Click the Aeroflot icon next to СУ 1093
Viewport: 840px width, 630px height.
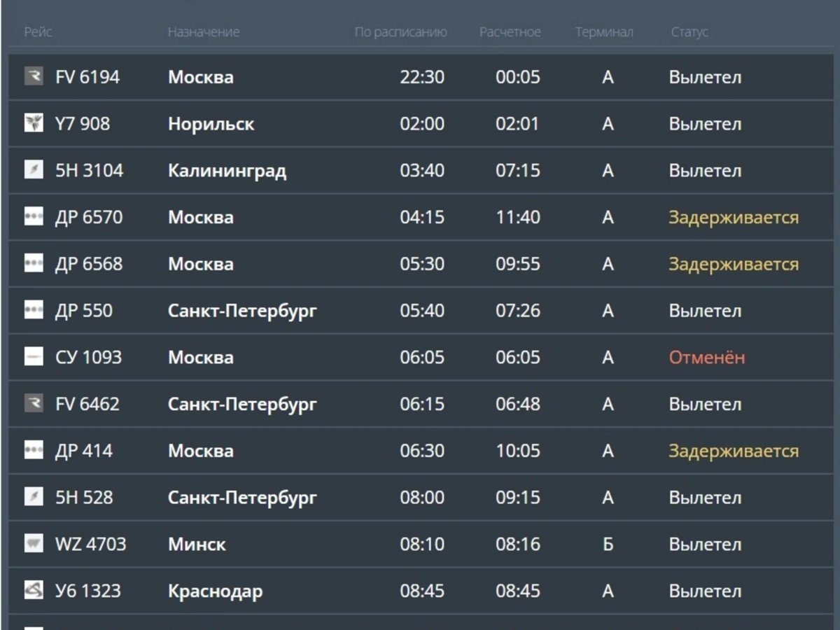[x=34, y=358]
